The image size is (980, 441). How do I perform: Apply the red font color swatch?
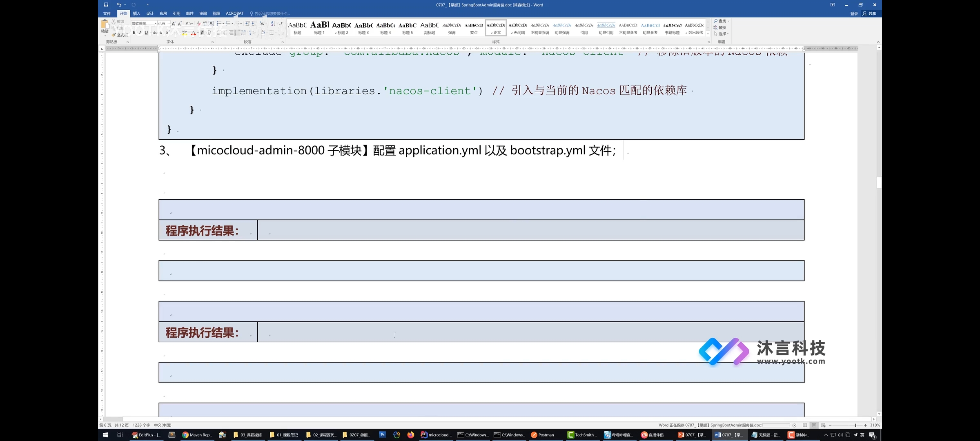[194, 33]
